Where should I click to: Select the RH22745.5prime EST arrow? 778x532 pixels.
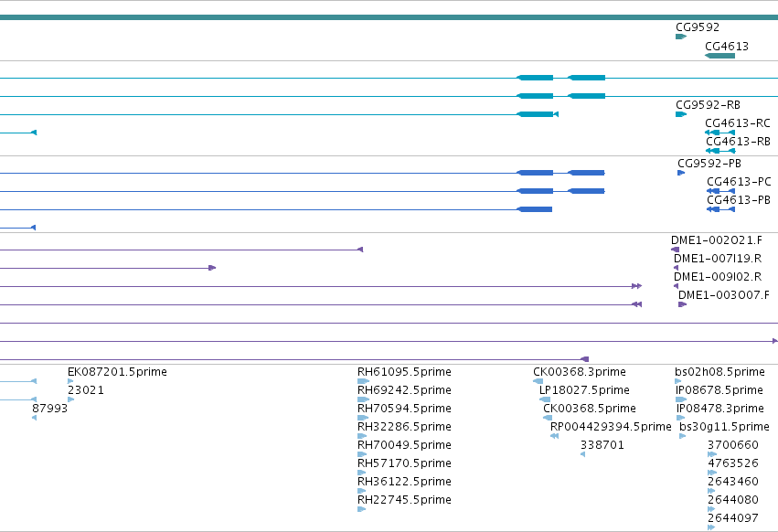tap(362, 510)
